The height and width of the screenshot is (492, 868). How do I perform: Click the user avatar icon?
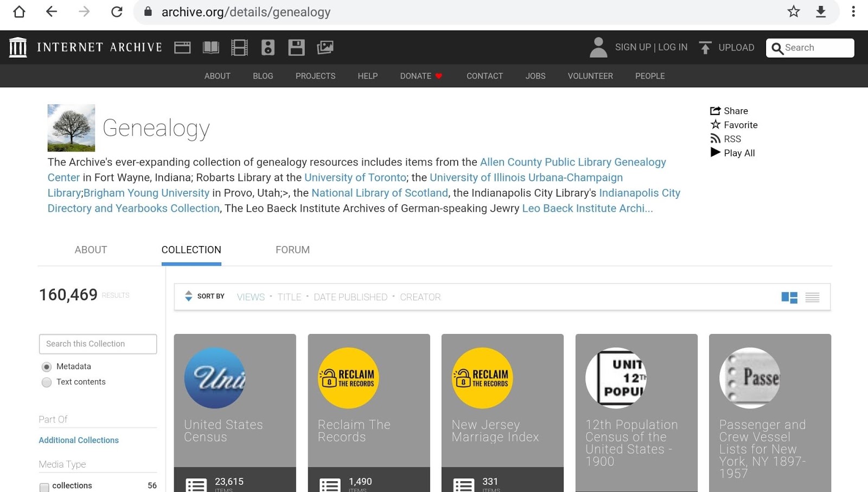coord(598,47)
